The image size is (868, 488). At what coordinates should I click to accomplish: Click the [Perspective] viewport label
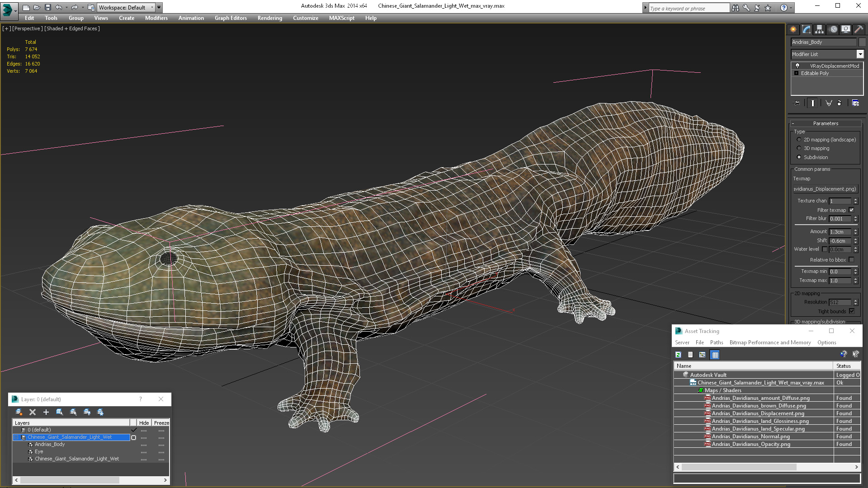pyautogui.click(x=28, y=28)
